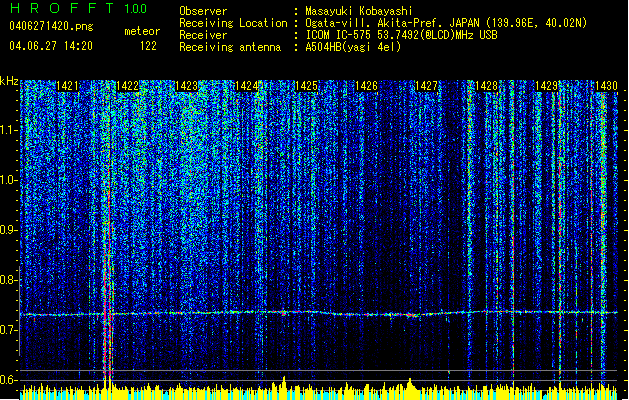
Task: Click the 1427 time marker
Action: (426, 86)
